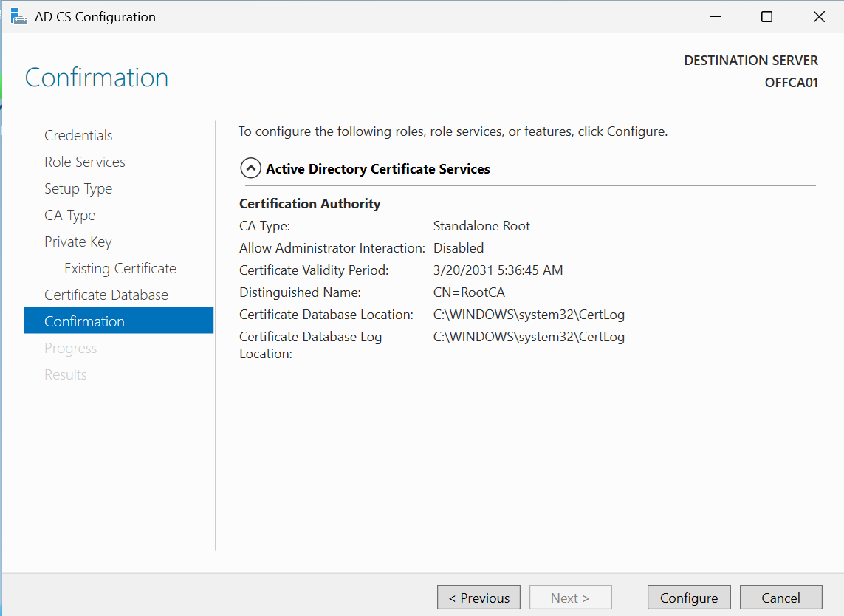
Task: Click the AD CS Configuration title bar icon
Action: (18, 16)
